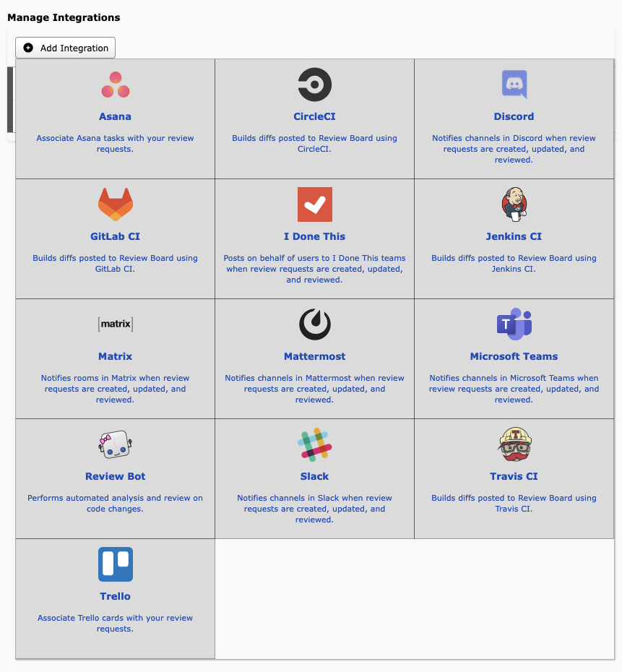Click the Matrix integration icon

(x=115, y=324)
